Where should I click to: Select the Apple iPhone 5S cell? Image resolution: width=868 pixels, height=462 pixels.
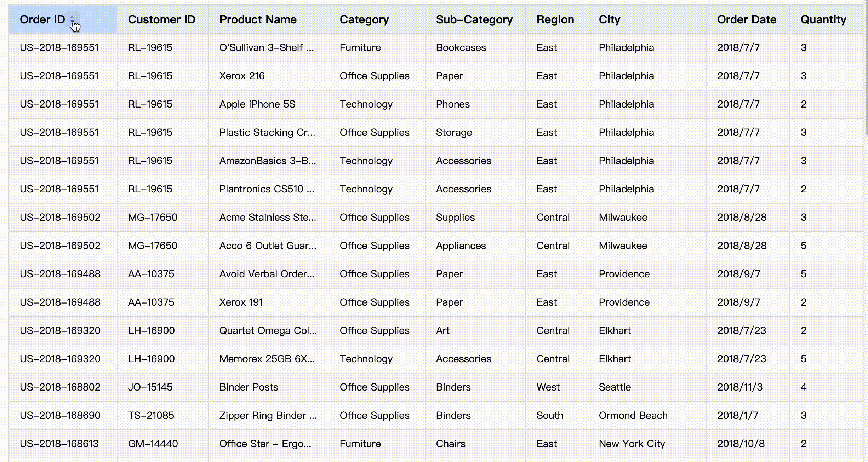pyautogui.click(x=257, y=104)
